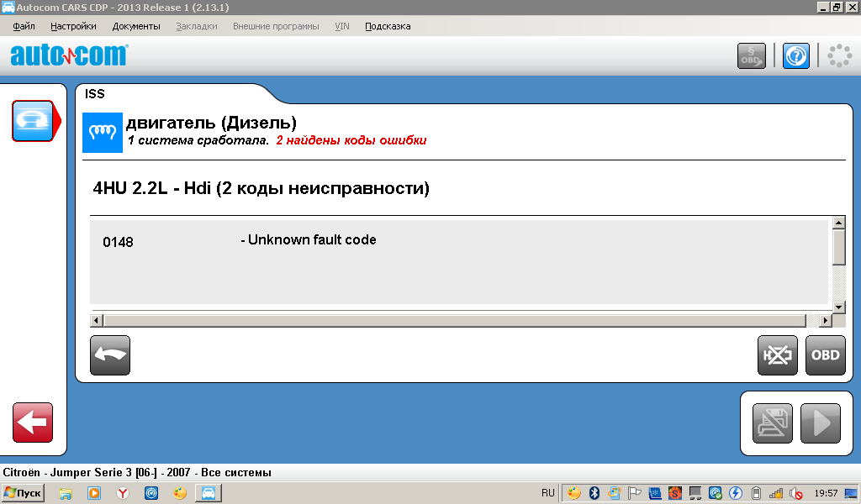The width and height of the screenshot is (861, 504).
Task: Open the Настройки menu
Action: point(73,26)
